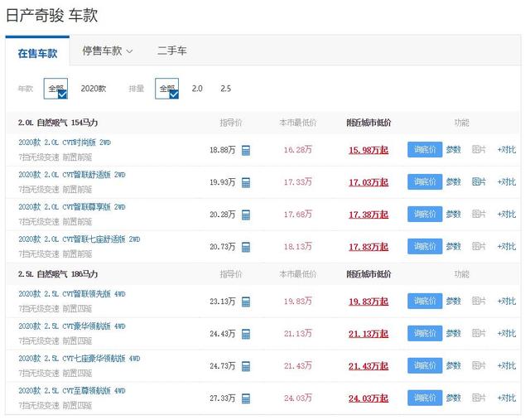530x420 pixels.
Task: Open 2020款 2.5L CVT智联领先版 4WD link
Action: [72, 294]
